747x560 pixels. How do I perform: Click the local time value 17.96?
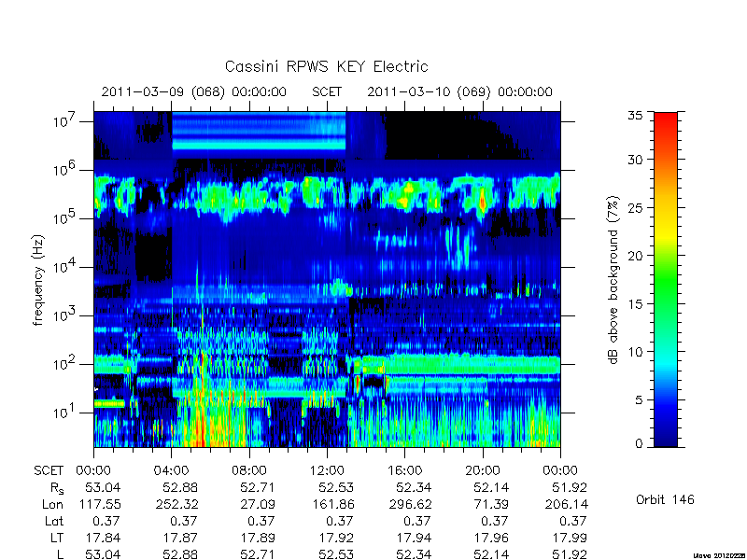point(492,538)
